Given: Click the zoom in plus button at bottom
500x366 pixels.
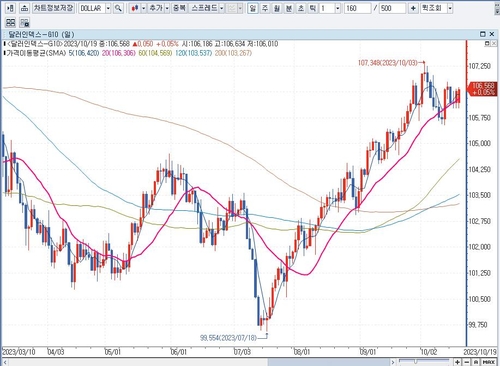Looking at the screenshot, I should (458, 362).
